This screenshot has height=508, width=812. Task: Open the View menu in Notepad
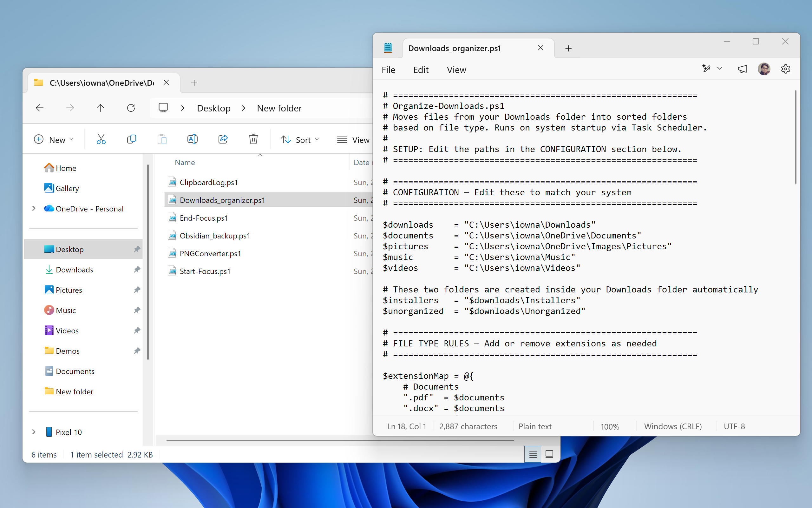tap(456, 70)
